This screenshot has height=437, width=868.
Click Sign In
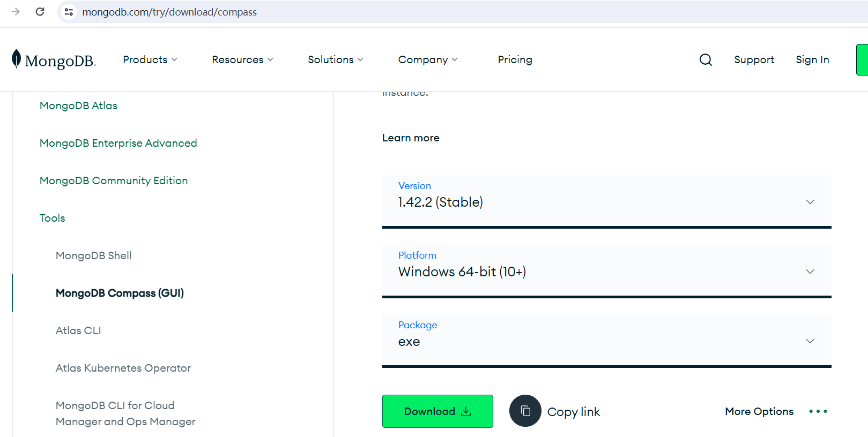(x=812, y=59)
